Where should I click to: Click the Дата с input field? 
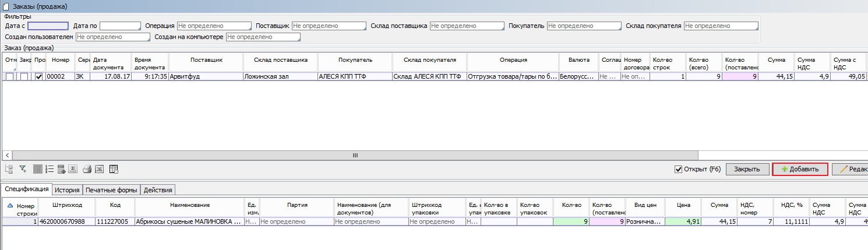point(48,26)
